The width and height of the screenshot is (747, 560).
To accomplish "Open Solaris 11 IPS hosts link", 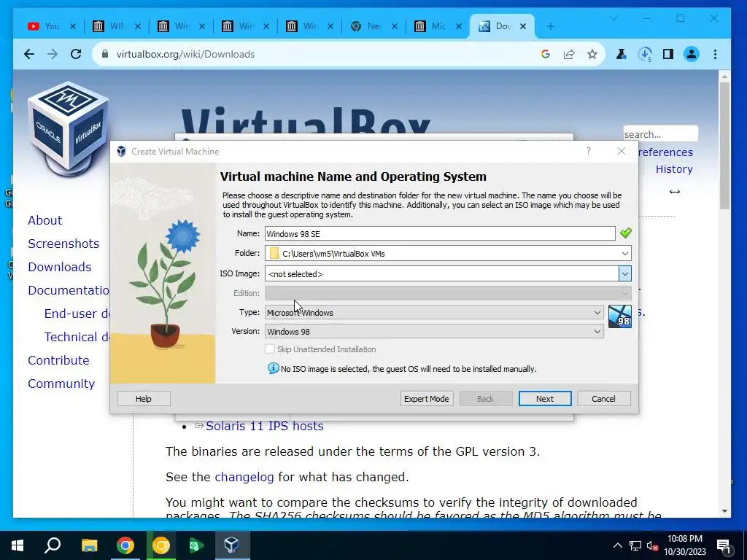I will point(264,426).
